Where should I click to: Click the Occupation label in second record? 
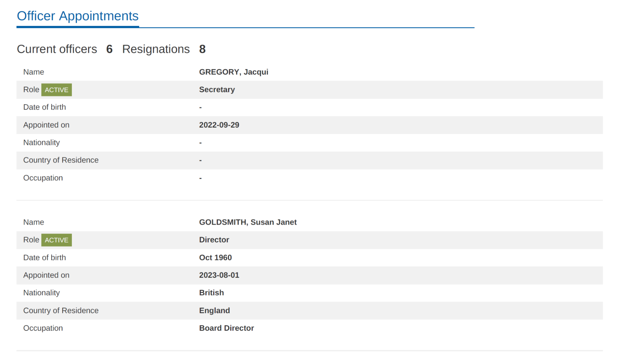pyautogui.click(x=43, y=328)
